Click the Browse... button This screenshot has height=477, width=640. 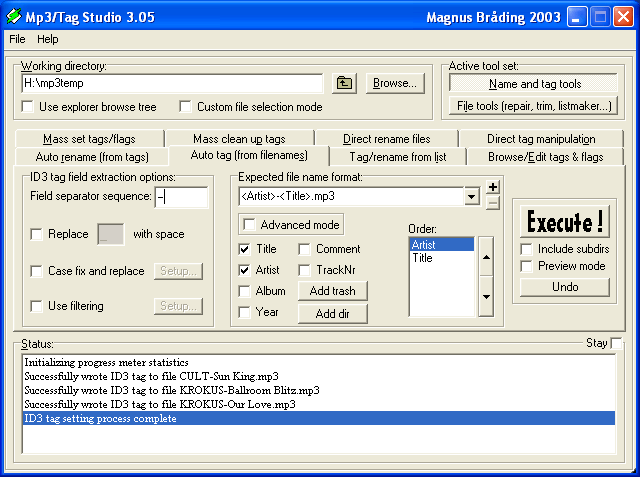click(395, 83)
